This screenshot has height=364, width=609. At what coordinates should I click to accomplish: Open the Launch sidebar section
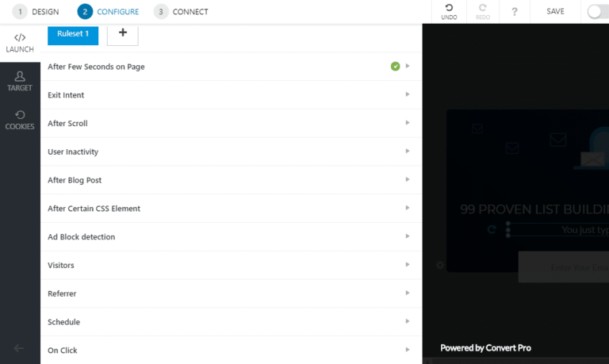20,43
